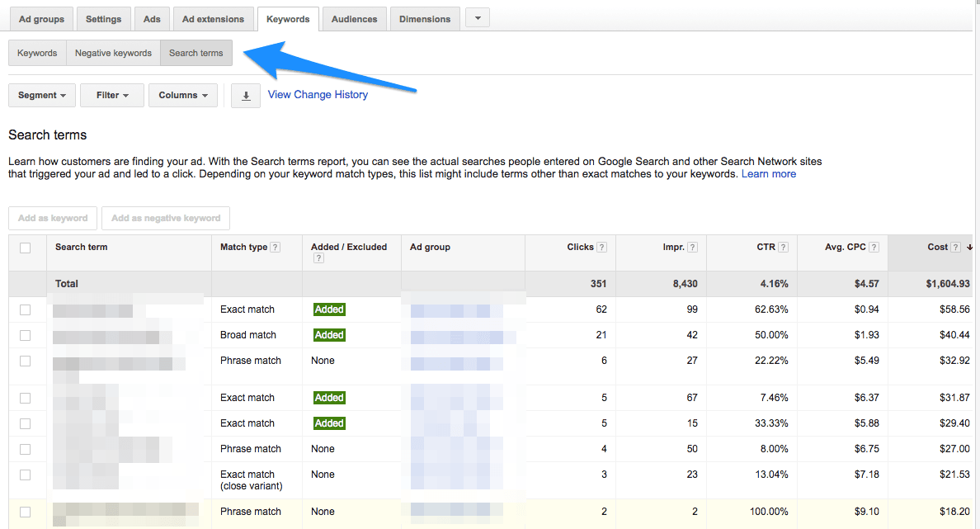The width and height of the screenshot is (980, 529).
Task: Follow the Learn more link
Action: [769, 174]
